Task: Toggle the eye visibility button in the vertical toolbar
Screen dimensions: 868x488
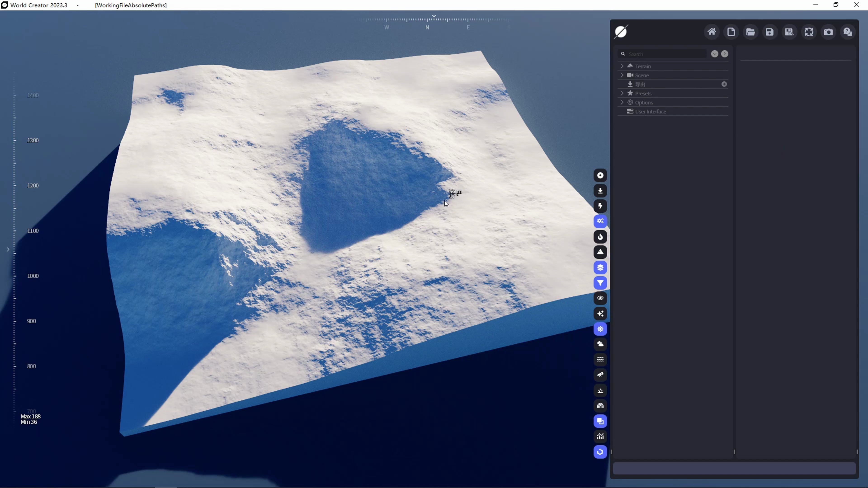Action: tap(600, 298)
